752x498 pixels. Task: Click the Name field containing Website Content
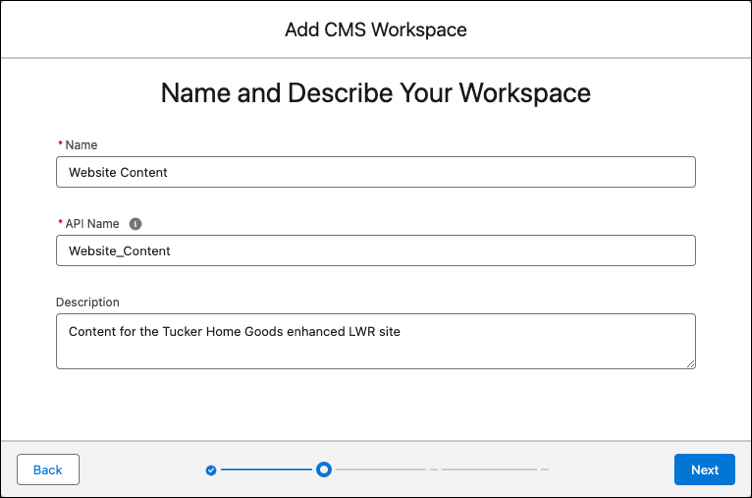[x=376, y=172]
